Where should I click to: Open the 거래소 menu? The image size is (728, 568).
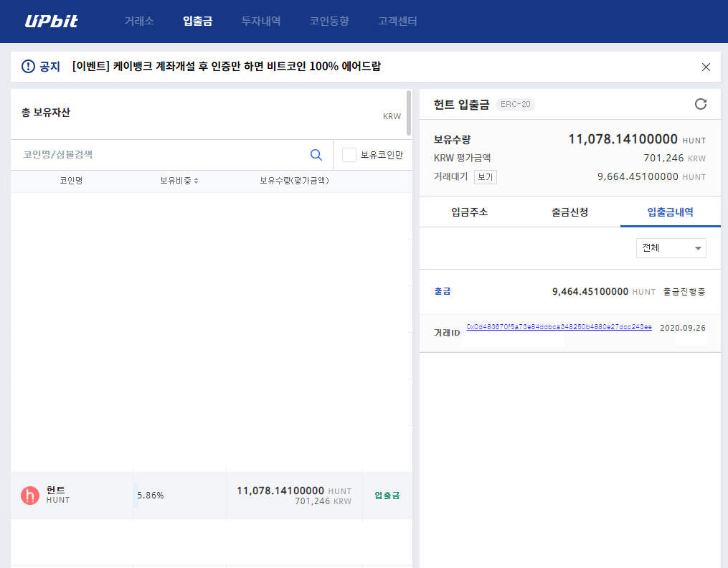pos(139,21)
